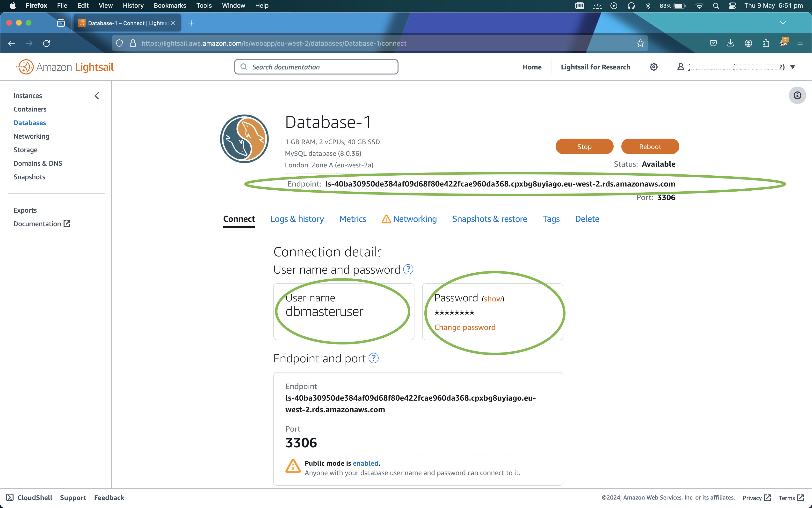
Task: Open the Firefox downloads icon
Action: (731, 43)
